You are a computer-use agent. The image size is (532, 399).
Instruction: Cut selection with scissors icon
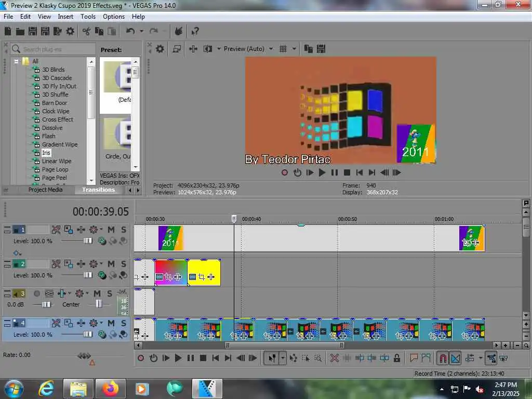coord(87,32)
